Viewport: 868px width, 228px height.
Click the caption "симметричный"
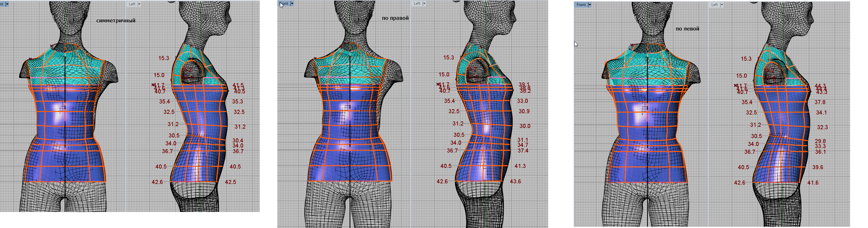[x=116, y=20]
